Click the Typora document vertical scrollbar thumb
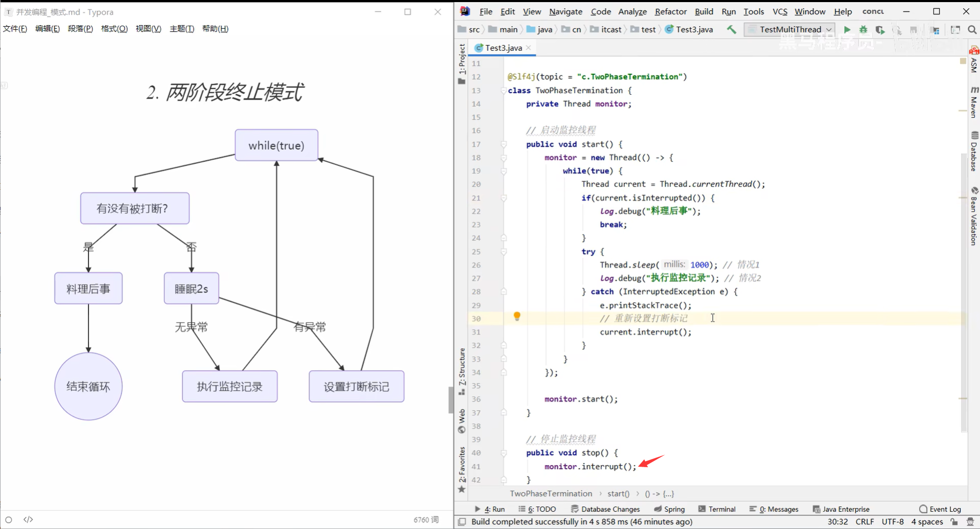The width and height of the screenshot is (980, 529). pyautogui.click(x=451, y=400)
